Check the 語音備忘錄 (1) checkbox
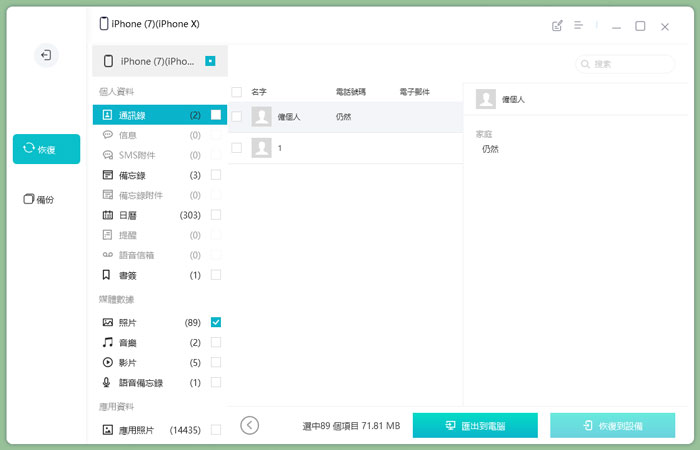Screen dimensions: 700x450 [x=216, y=382]
